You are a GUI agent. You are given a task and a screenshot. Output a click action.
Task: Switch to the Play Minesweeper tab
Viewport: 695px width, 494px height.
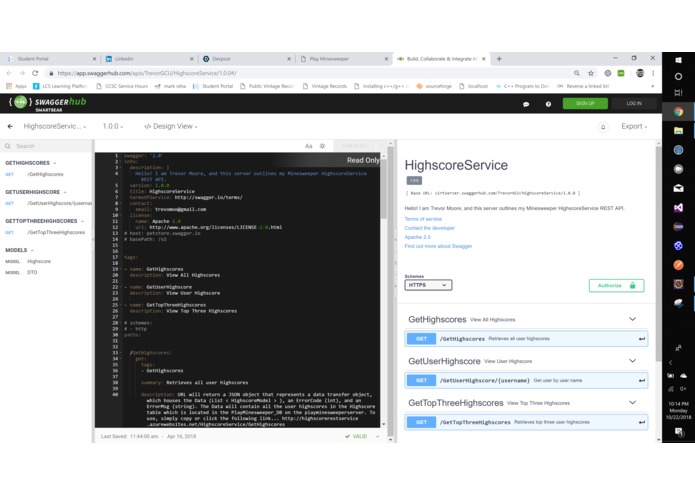344,58
